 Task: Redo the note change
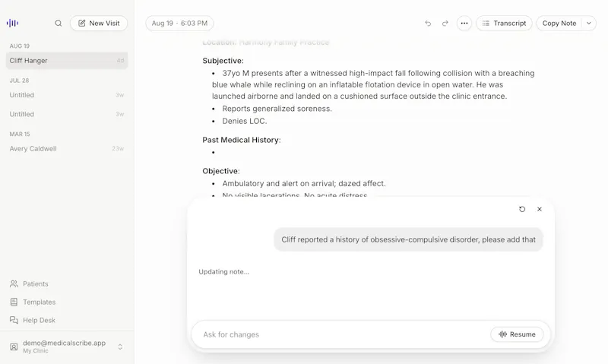pos(445,24)
